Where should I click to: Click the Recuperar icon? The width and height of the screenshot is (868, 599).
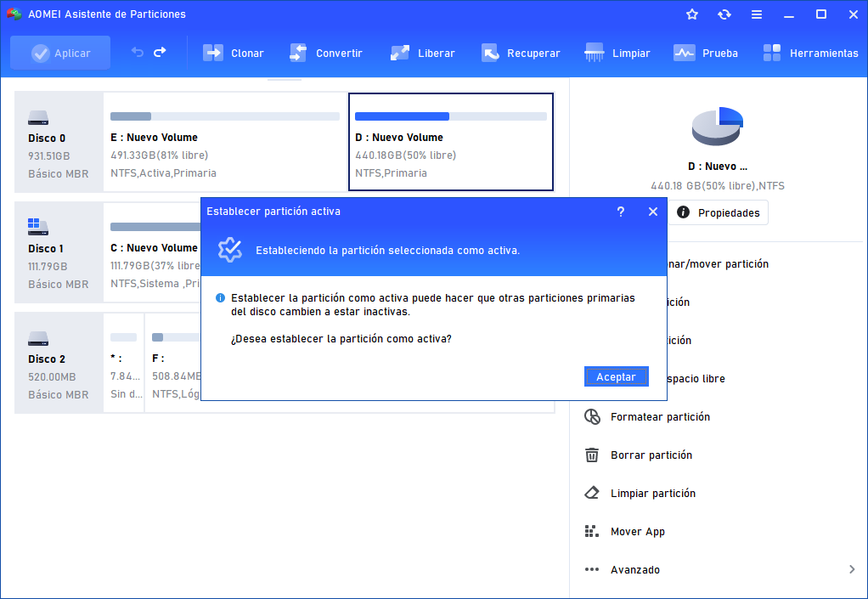tap(490, 53)
